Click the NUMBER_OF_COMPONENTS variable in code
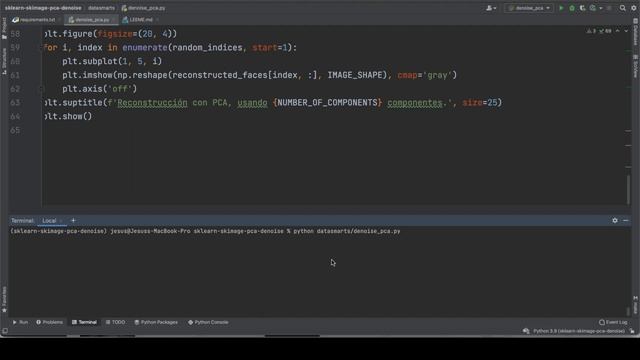 pyautogui.click(x=328, y=102)
